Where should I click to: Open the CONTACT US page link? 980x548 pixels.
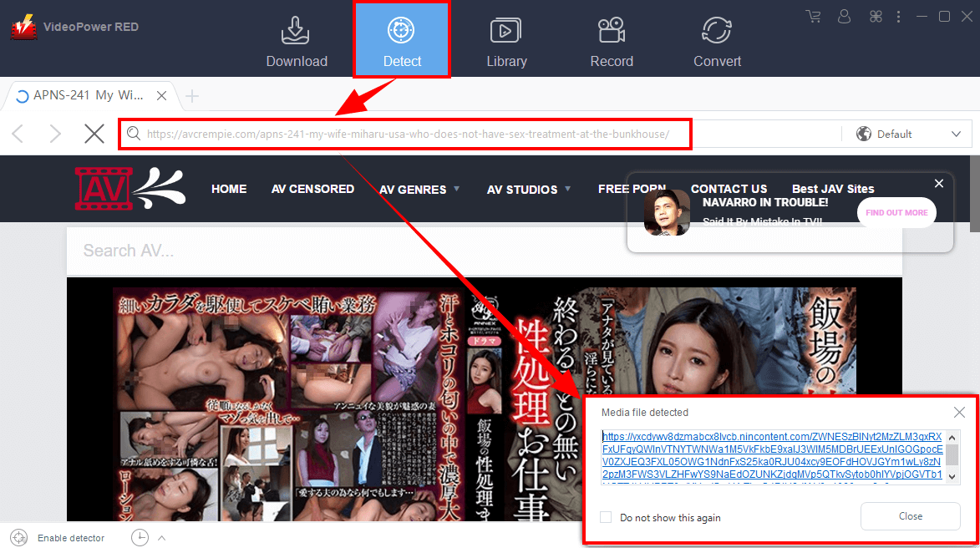[x=729, y=189]
